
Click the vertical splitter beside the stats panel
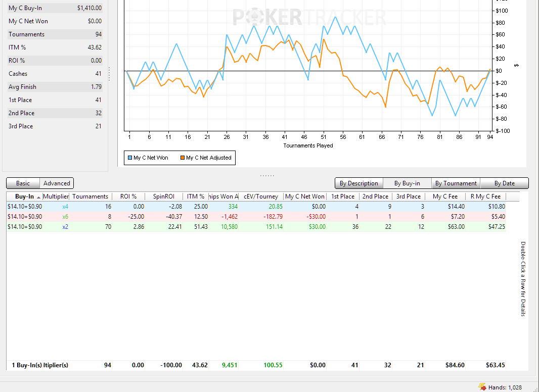pos(109,74)
